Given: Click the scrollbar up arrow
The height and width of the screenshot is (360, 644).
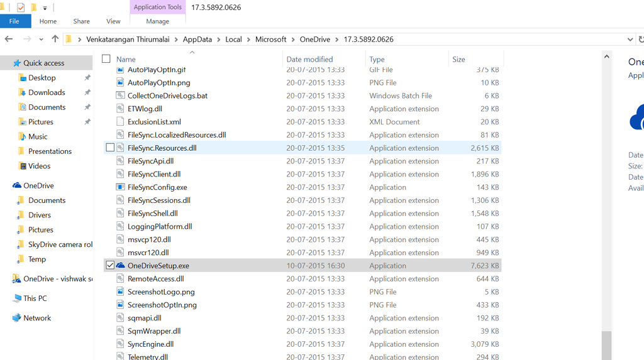Looking at the screenshot, I should [x=607, y=57].
